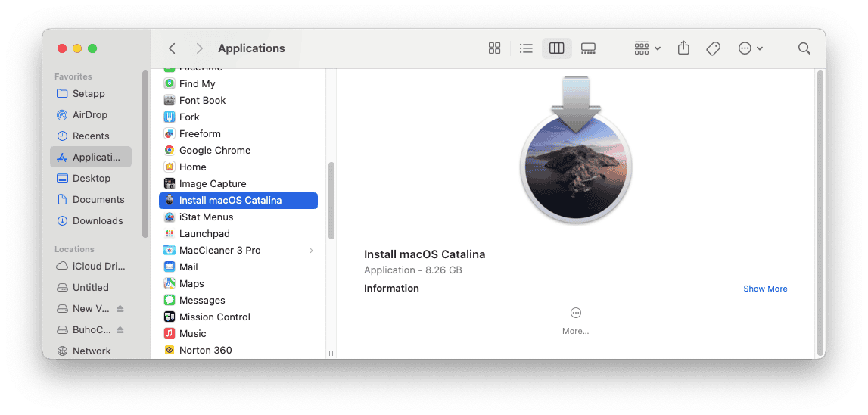Viewport: 868px width, 415px height.
Task: Select the Home app icon
Action: pyautogui.click(x=170, y=167)
